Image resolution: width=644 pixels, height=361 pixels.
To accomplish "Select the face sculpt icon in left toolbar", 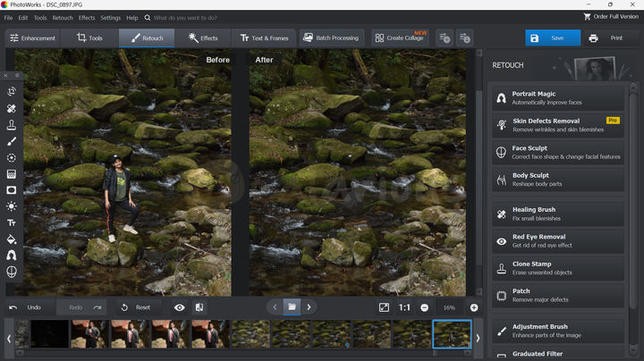I will point(12,272).
